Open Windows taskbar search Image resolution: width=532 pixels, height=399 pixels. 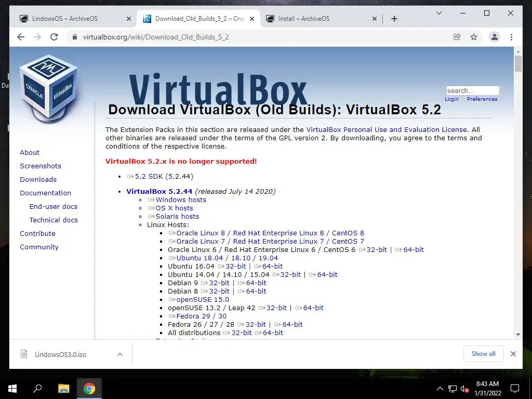37,389
